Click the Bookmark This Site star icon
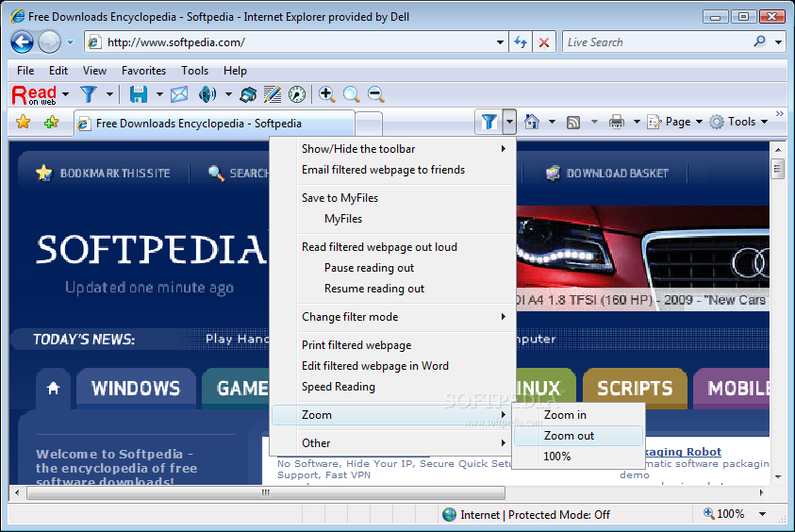 tap(44, 173)
